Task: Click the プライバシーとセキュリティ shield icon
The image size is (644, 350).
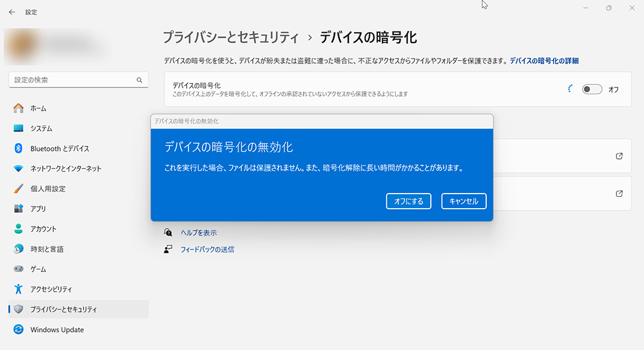Action: [x=18, y=309]
